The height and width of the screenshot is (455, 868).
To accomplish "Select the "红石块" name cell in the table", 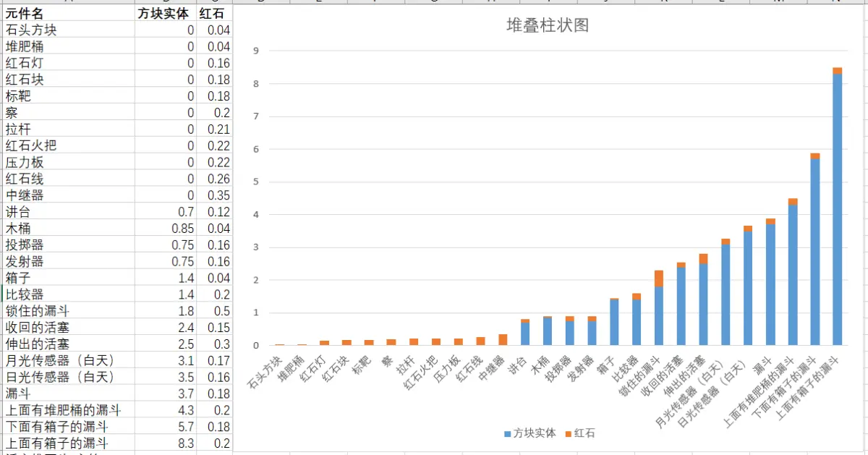I will [69, 80].
